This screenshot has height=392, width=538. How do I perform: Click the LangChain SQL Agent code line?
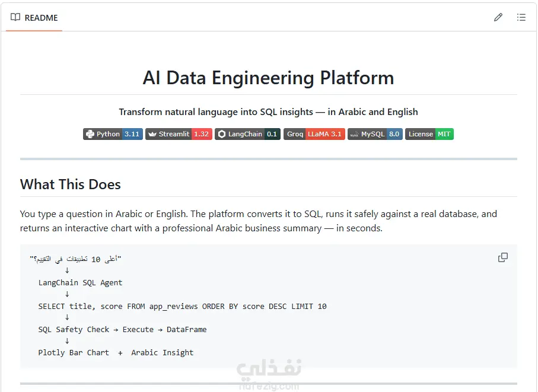coord(80,283)
